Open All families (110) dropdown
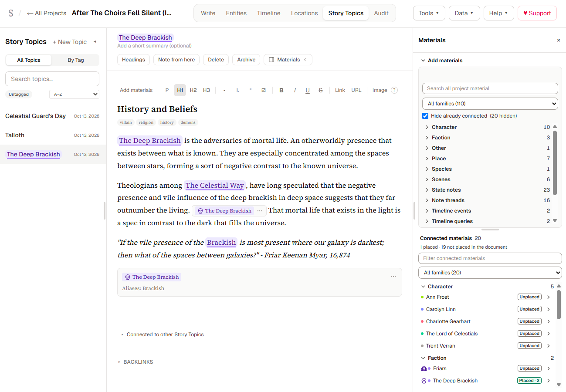The image size is (566, 392). coord(490,104)
